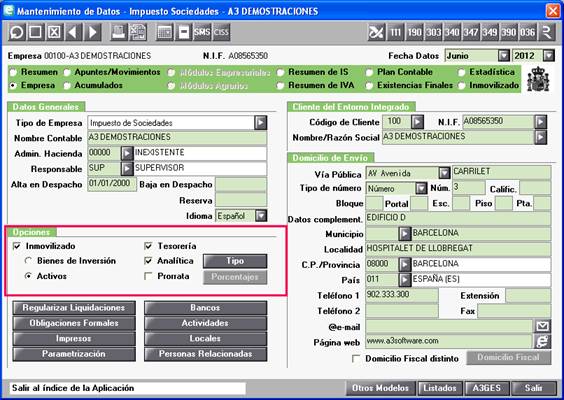The height and width of the screenshot is (400, 564).
Task: Open the Tipo de número dropdown
Action: 421,188
